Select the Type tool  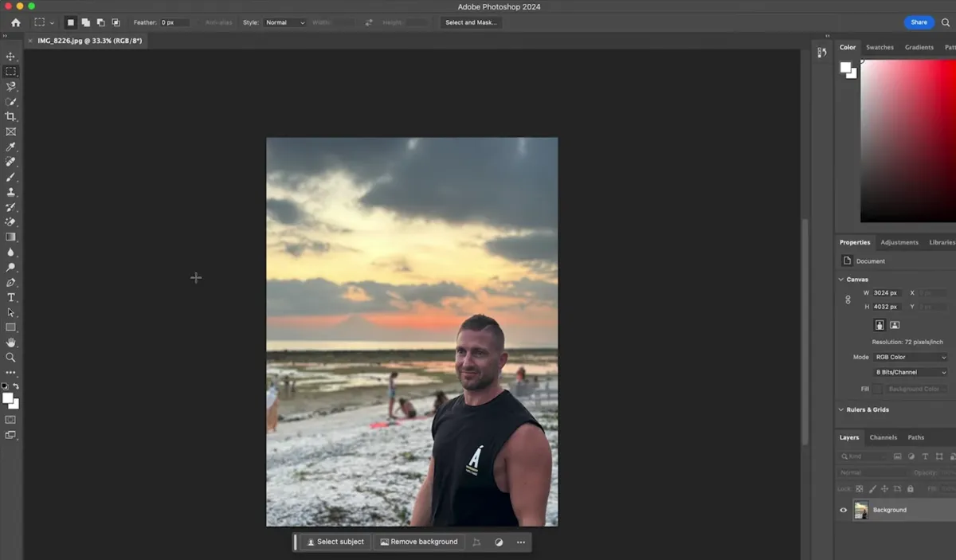(11, 298)
